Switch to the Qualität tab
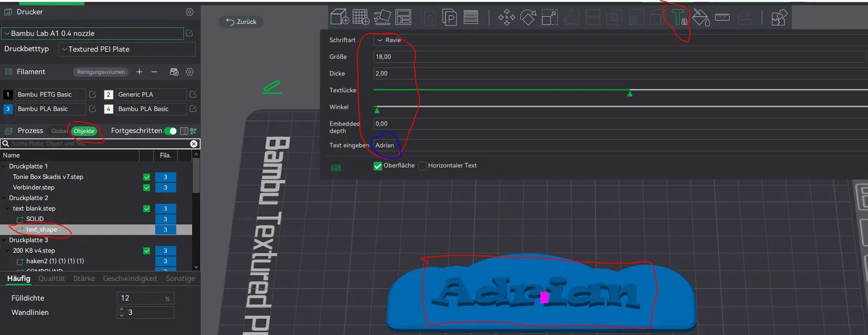Viewport: 868px width, 335px height. click(52, 279)
